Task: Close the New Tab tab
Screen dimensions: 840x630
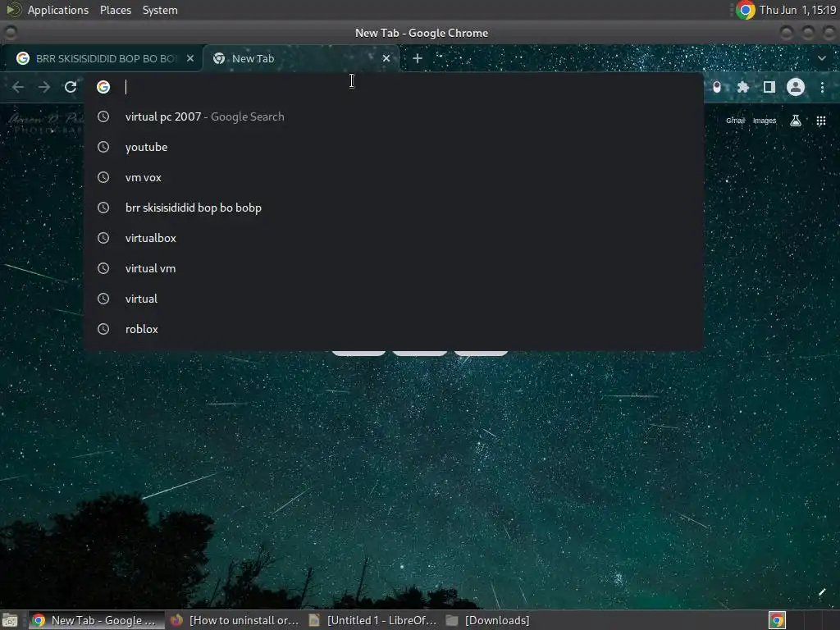Action: [x=386, y=58]
